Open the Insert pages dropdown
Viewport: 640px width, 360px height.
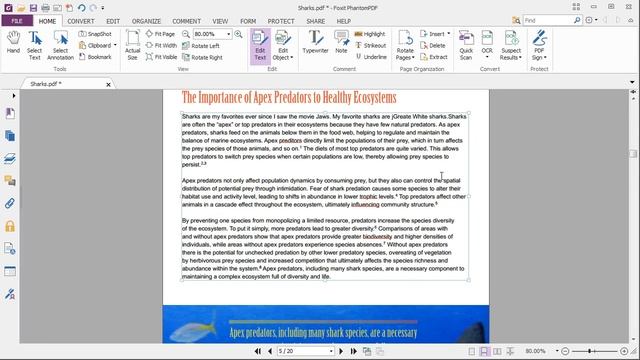point(435,34)
